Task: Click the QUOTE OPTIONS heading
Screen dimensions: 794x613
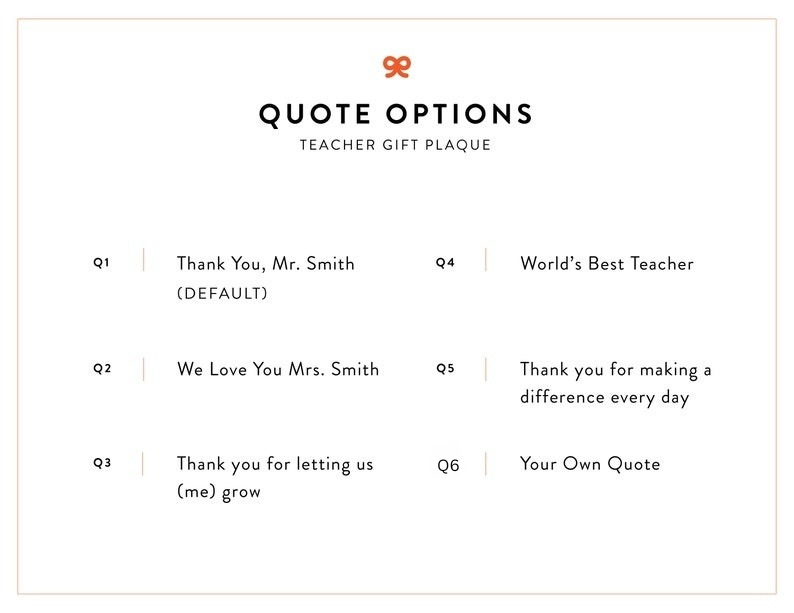Action: [x=396, y=113]
